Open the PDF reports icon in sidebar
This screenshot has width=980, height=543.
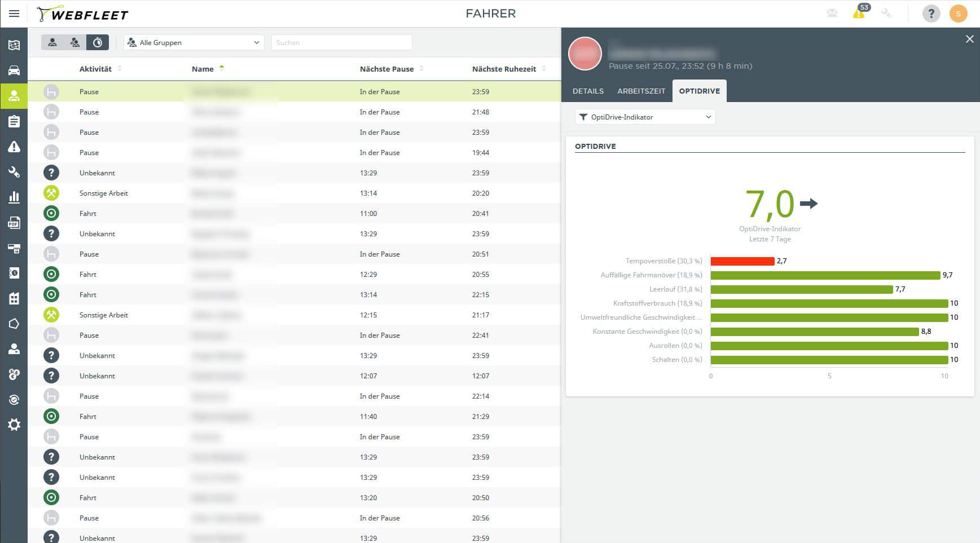click(x=14, y=223)
